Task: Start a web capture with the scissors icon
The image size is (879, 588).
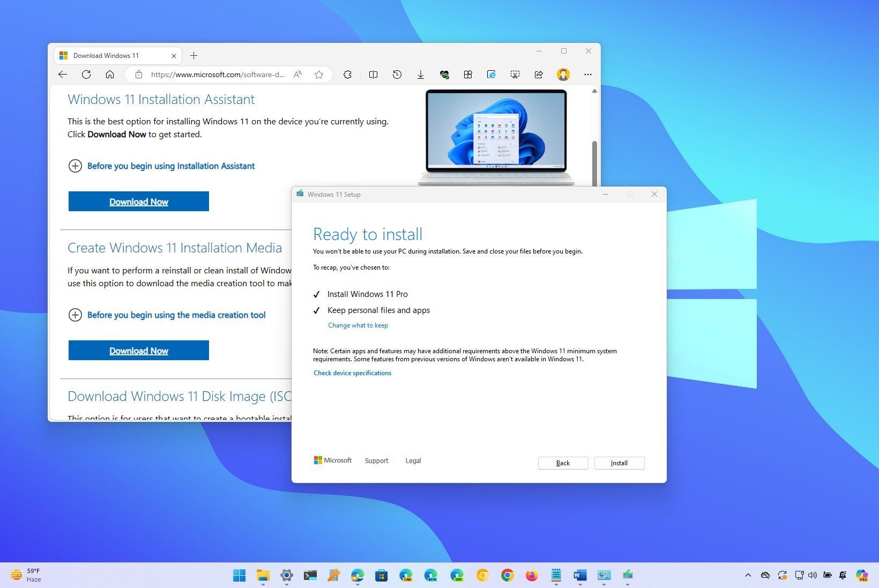Action: (515, 75)
